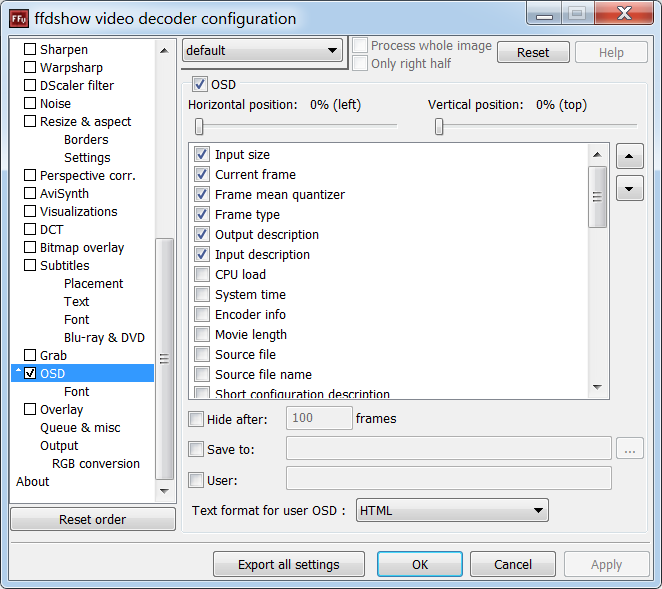Click the Horizontal position slider handle
The width and height of the screenshot is (662, 589).
point(199,126)
